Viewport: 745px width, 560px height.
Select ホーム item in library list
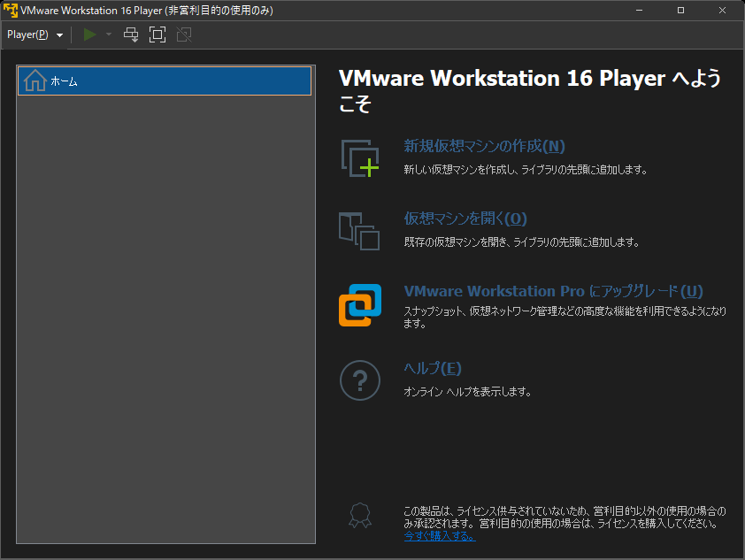tap(165, 81)
